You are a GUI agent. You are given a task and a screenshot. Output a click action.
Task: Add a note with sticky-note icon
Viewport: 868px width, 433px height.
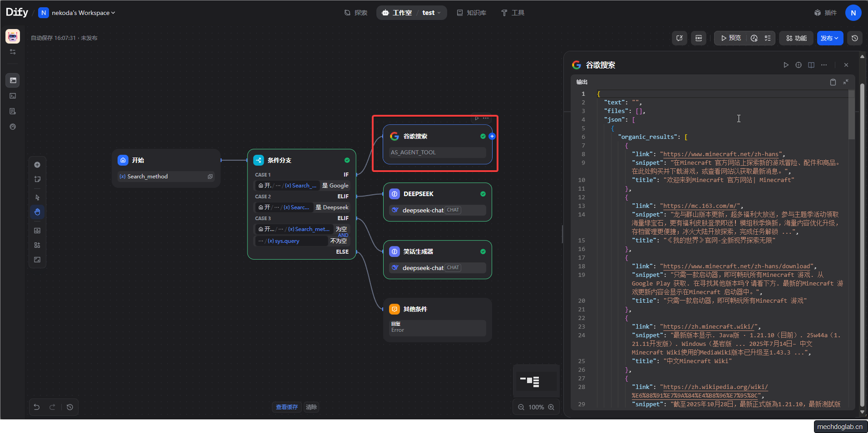(x=37, y=179)
